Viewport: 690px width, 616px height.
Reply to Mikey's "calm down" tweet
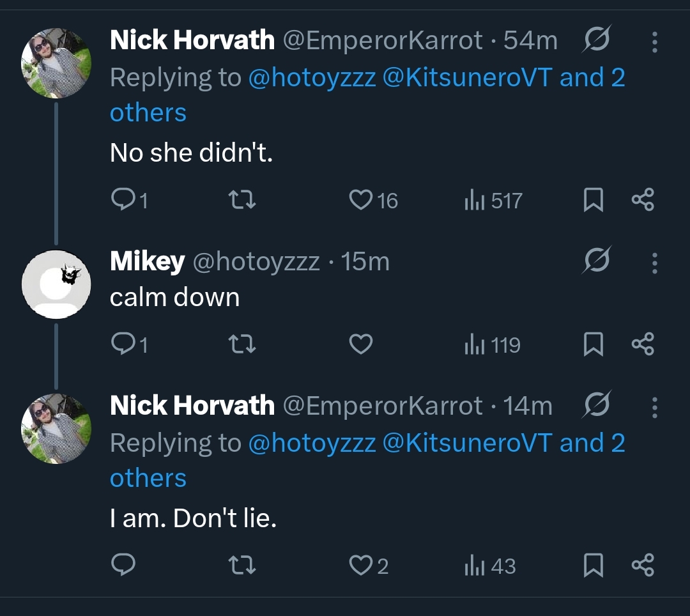[121, 345]
